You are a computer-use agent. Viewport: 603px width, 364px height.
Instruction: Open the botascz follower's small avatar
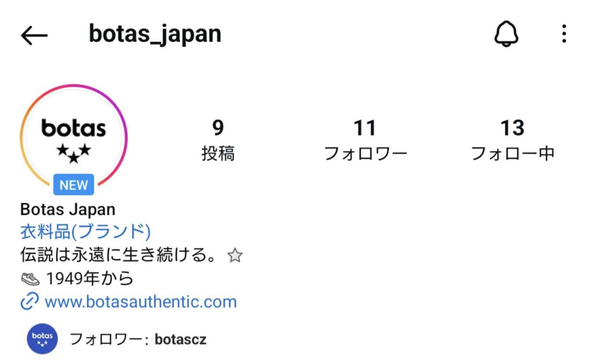(42, 338)
